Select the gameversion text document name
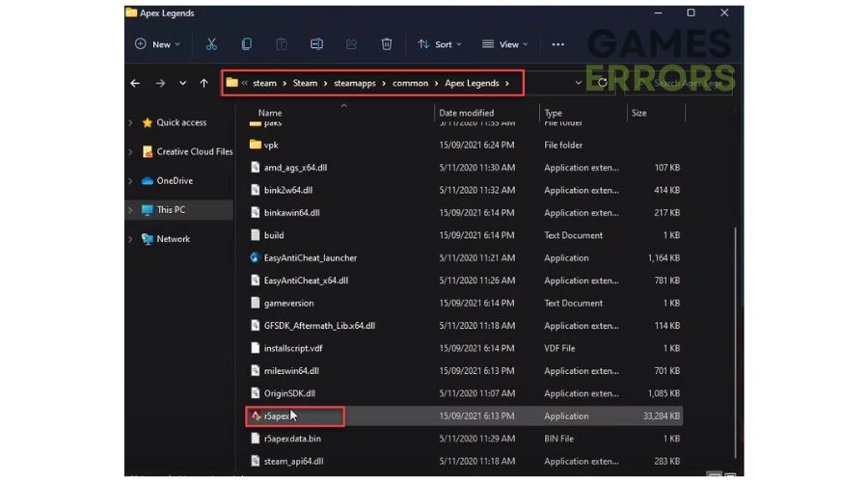Screen dimensions: 868x482 point(288,304)
